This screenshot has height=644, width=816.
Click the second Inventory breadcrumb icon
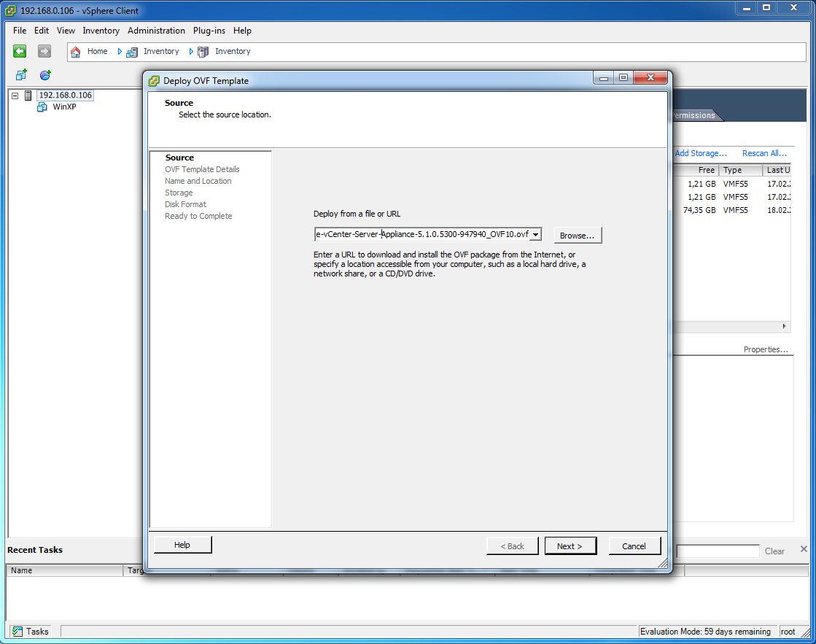(x=203, y=52)
